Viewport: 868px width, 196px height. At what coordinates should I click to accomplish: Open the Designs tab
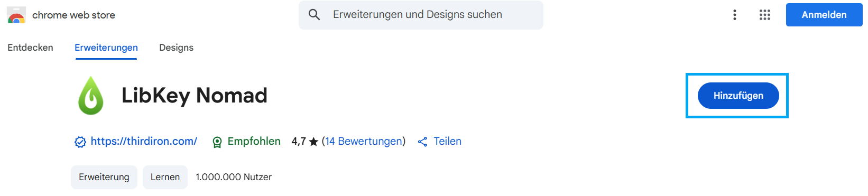[x=176, y=48]
